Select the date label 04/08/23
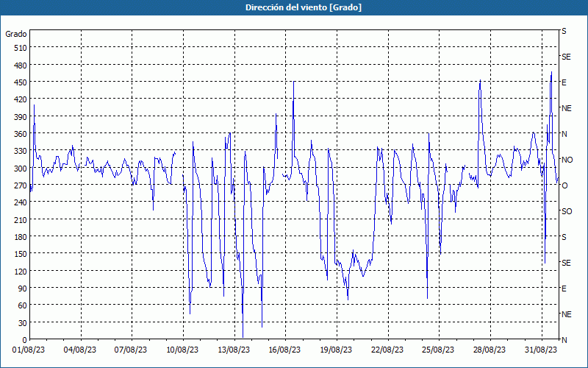Image resolution: width=588 pixels, height=368 pixels. [x=80, y=350]
